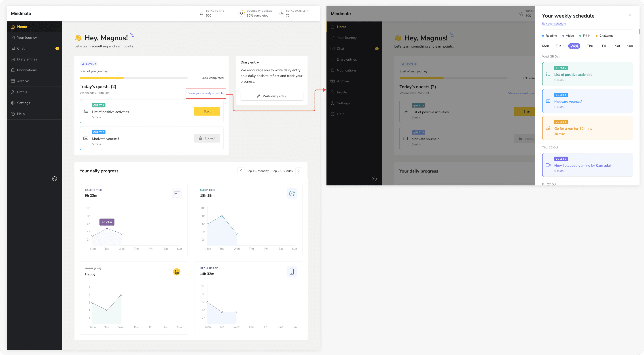Click the video camera icon on Quest 7
Screen dimensions: 644x355
(x=548, y=165)
